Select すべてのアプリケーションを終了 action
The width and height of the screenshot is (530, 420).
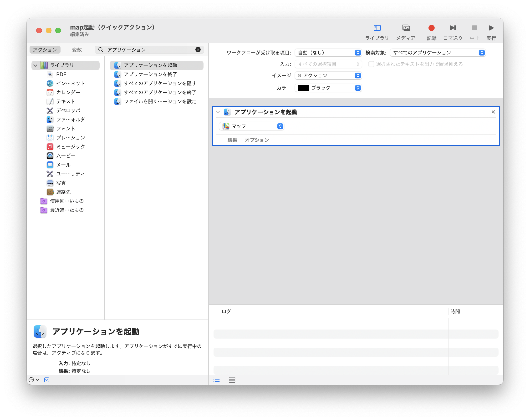click(x=156, y=92)
